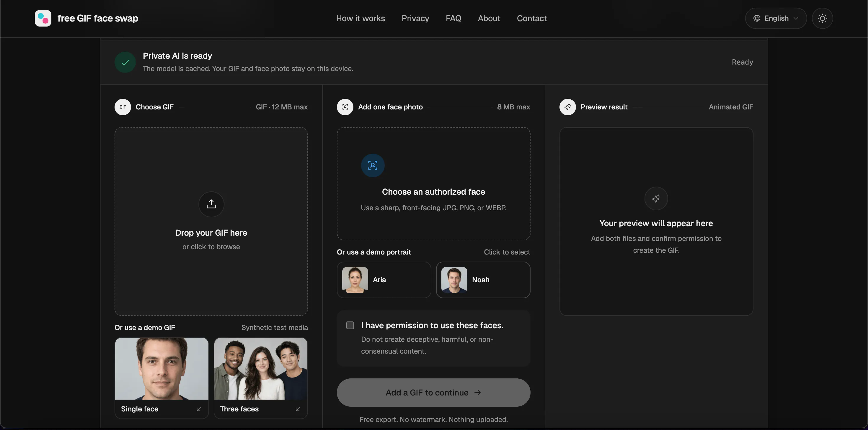Click the Drop your GIF here upload area
Image resolution: width=868 pixels, height=430 pixels.
point(211,221)
